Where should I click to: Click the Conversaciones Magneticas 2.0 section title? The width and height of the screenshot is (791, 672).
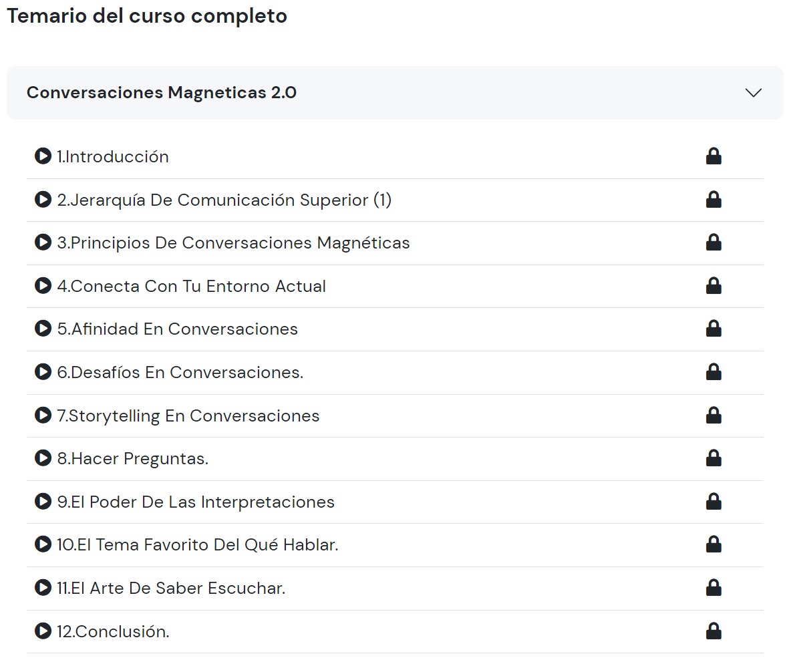pyautogui.click(x=162, y=93)
